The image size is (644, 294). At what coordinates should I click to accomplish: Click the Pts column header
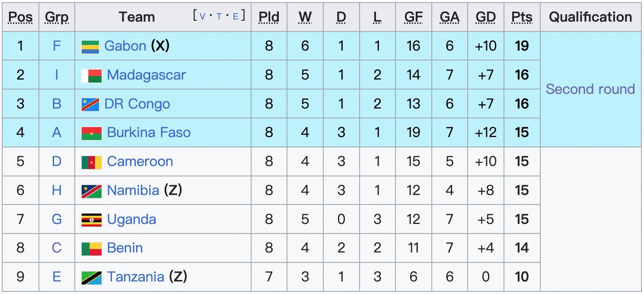pyautogui.click(x=522, y=17)
